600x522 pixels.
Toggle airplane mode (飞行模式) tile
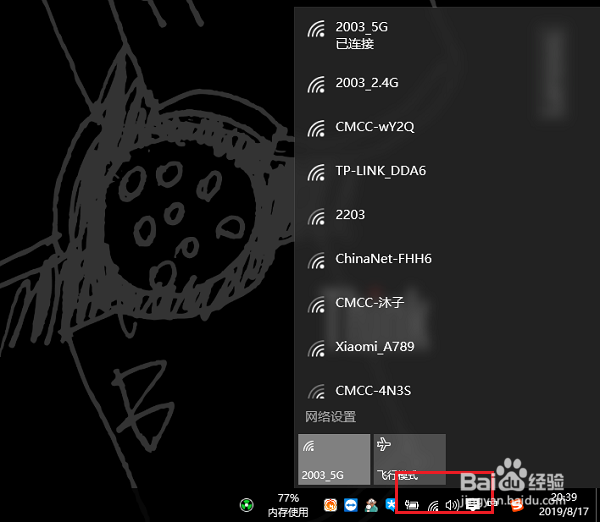(x=409, y=459)
